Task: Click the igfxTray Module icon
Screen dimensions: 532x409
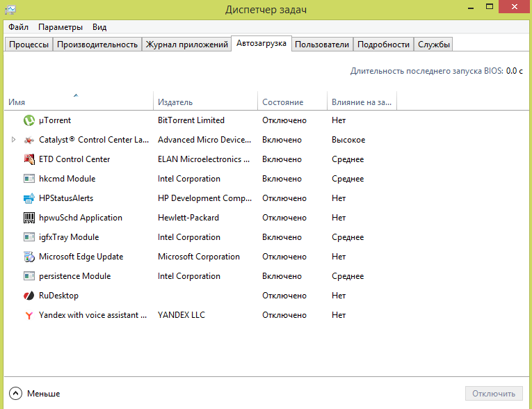Action: coord(29,237)
